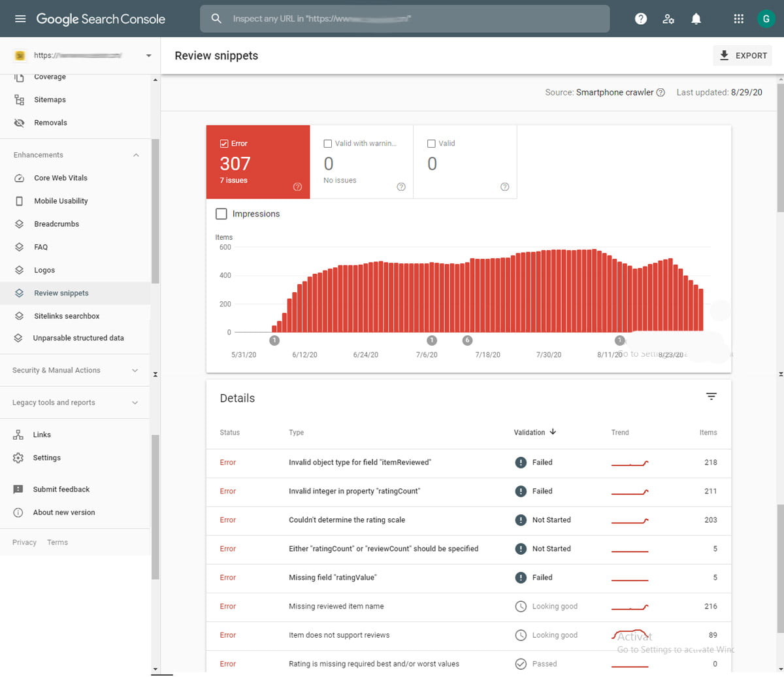Click the FAQ layers icon
This screenshot has height=677, width=784.
[x=20, y=247]
